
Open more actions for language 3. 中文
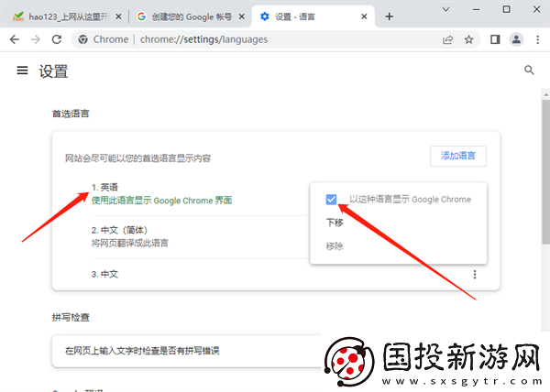pos(475,274)
